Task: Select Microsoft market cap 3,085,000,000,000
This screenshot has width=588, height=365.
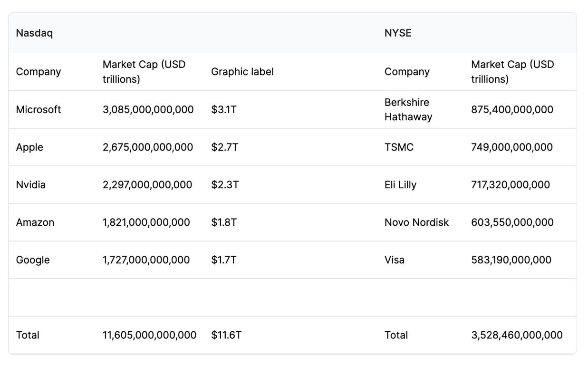Action: tap(148, 110)
